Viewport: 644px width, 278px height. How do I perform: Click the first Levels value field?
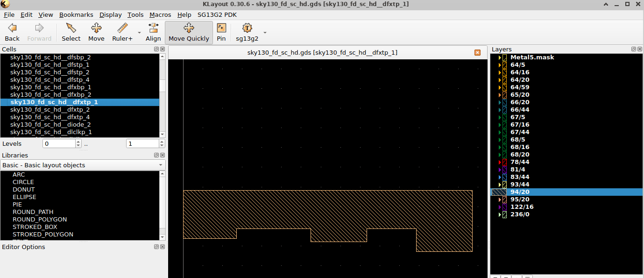58,144
